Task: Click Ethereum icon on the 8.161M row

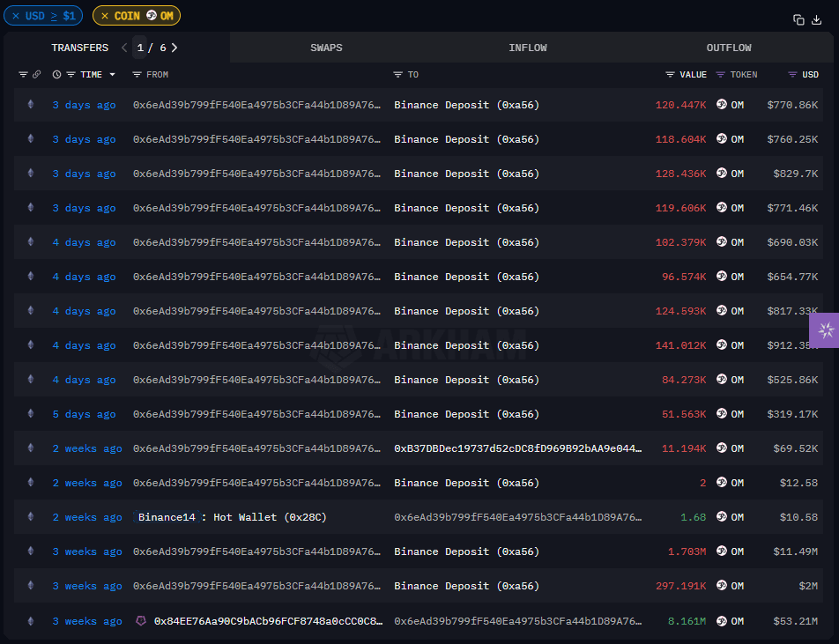Action: tap(31, 621)
